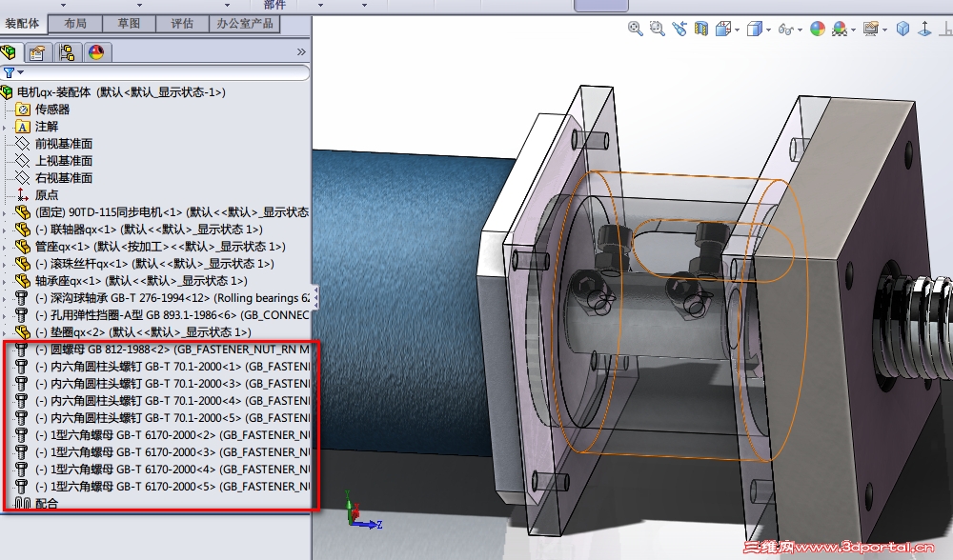Open the filter dropdown arrow beside funnel

point(21,73)
